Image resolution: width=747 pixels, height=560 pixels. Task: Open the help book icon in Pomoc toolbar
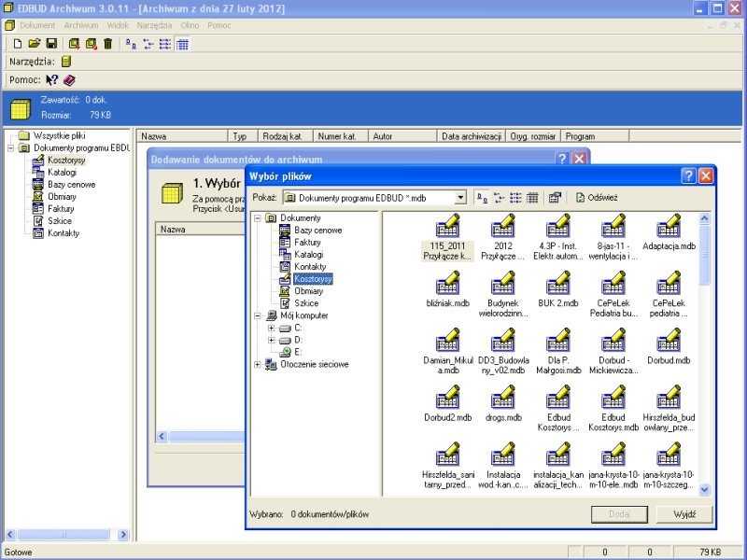[x=69, y=80]
